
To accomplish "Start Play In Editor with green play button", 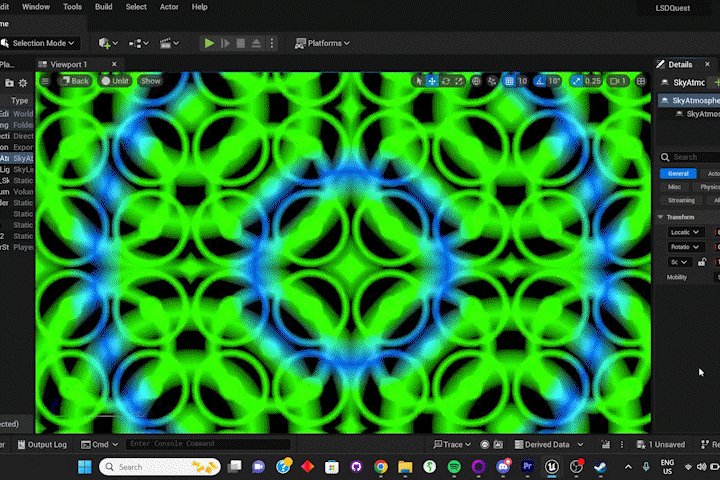I will click(x=209, y=43).
